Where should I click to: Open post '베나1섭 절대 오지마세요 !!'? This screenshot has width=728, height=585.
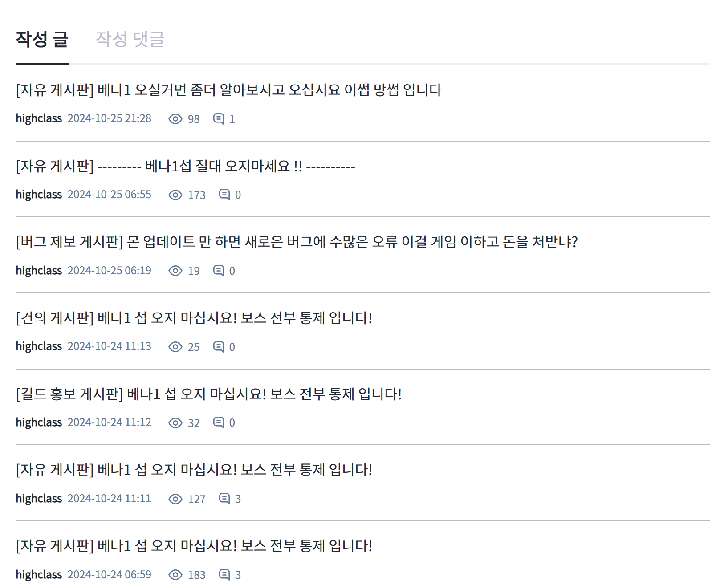(185, 167)
